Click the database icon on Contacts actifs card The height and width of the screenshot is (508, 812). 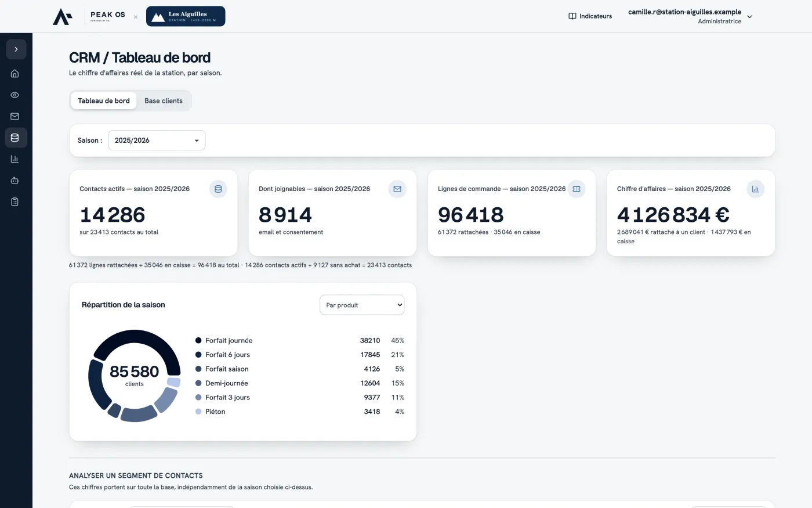(x=218, y=189)
